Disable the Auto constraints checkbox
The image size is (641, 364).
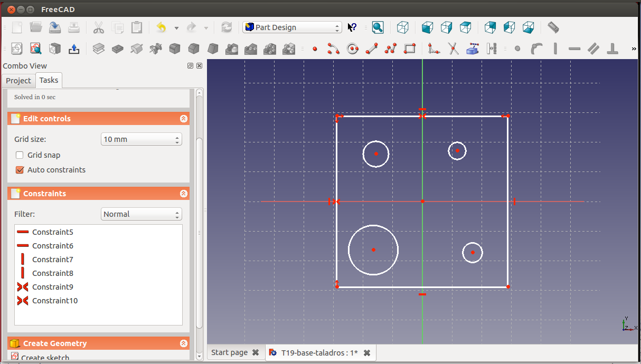click(20, 170)
